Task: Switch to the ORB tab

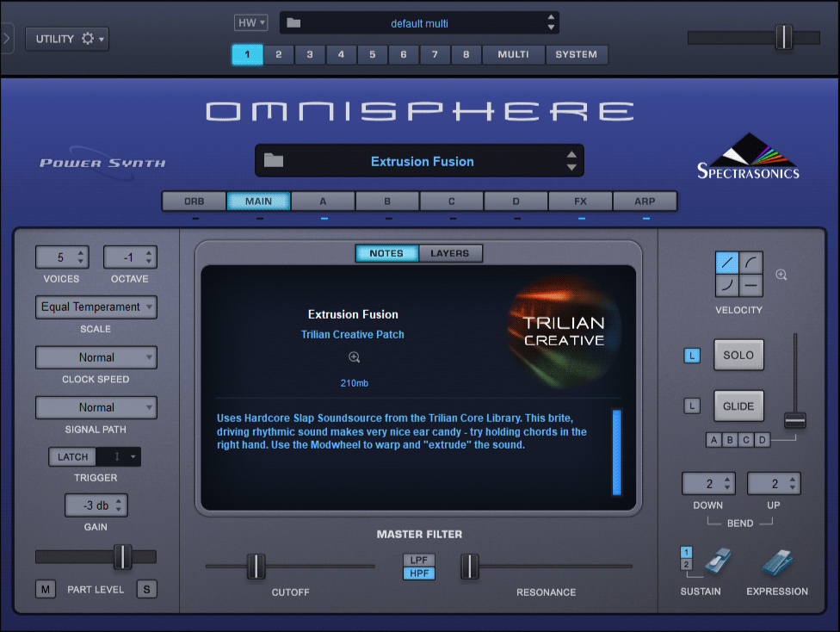Action: click(x=194, y=201)
